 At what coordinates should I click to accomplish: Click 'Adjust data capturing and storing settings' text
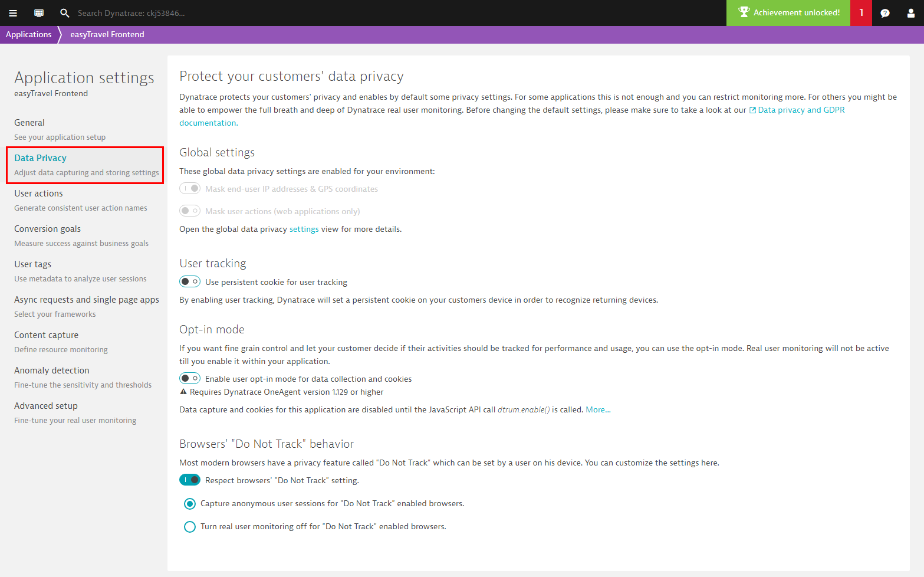click(87, 173)
